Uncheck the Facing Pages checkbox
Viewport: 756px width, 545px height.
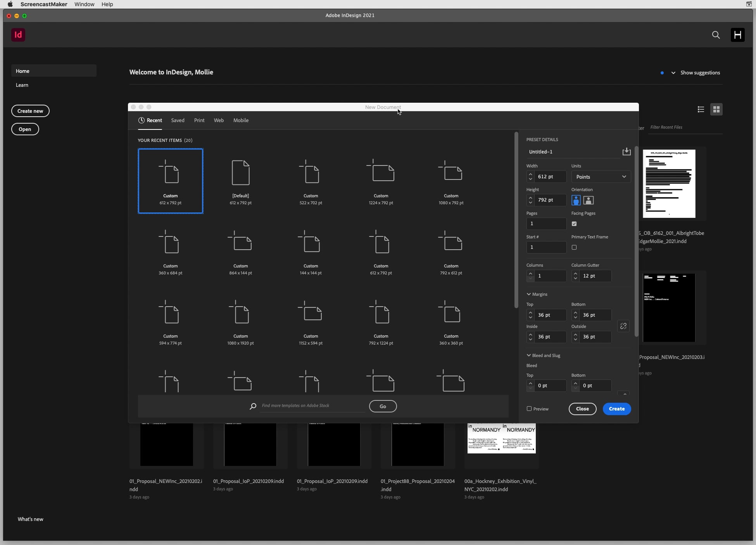[574, 224]
